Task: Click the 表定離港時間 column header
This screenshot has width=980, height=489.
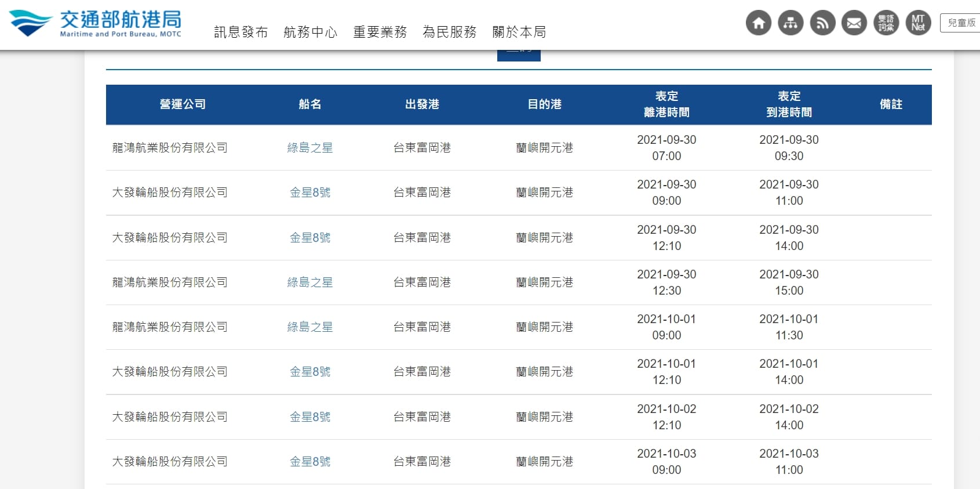Action: point(666,104)
